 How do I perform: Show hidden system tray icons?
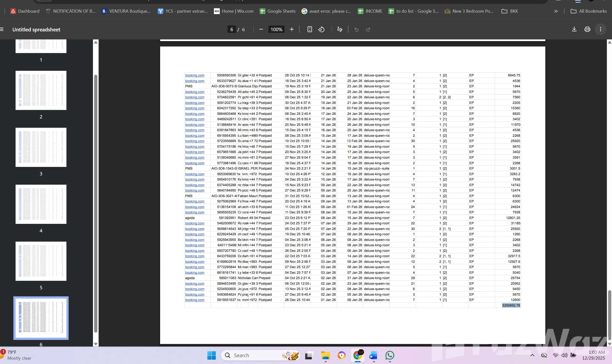pyautogui.click(x=532, y=355)
